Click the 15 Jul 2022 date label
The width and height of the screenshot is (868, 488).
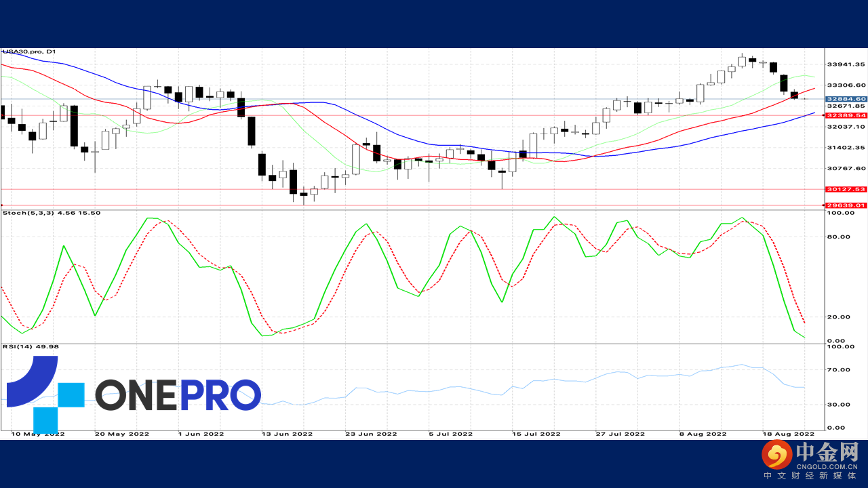(536, 434)
